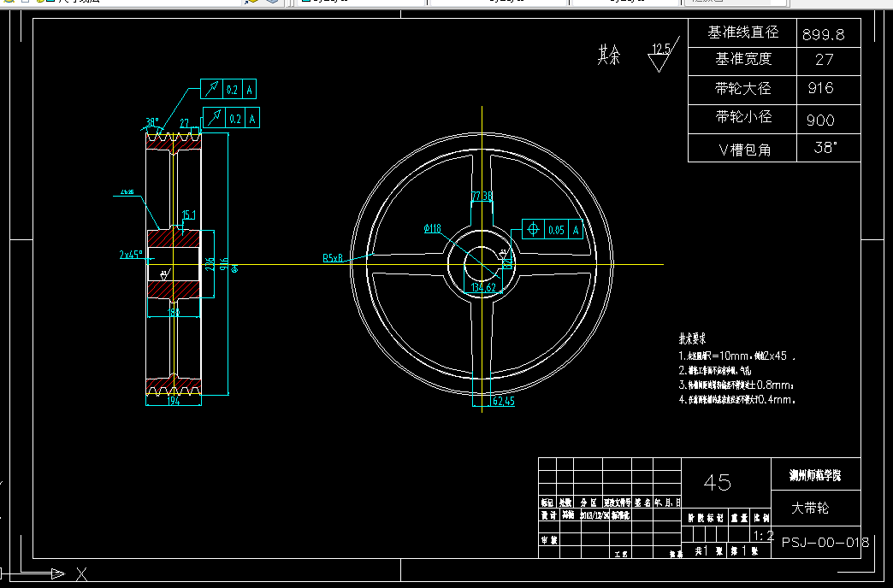893x588 pixels.
Task: Select the 77.38 spoke width dimension
Action: 482,196
